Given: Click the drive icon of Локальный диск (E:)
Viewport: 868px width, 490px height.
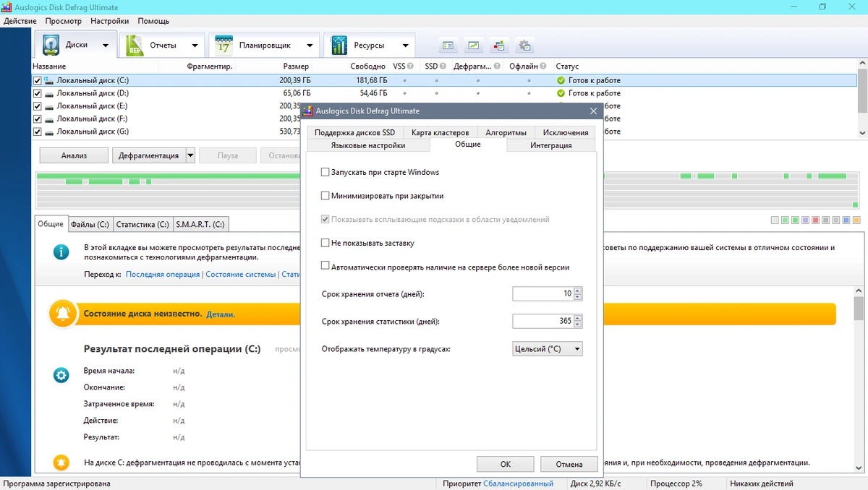Looking at the screenshot, I should click(48, 106).
